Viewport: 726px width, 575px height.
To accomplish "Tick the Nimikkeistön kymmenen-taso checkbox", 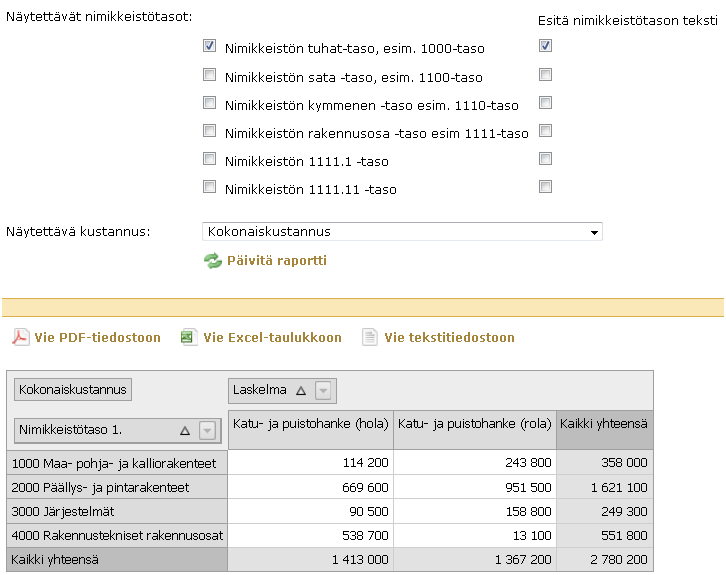I will pyautogui.click(x=209, y=103).
